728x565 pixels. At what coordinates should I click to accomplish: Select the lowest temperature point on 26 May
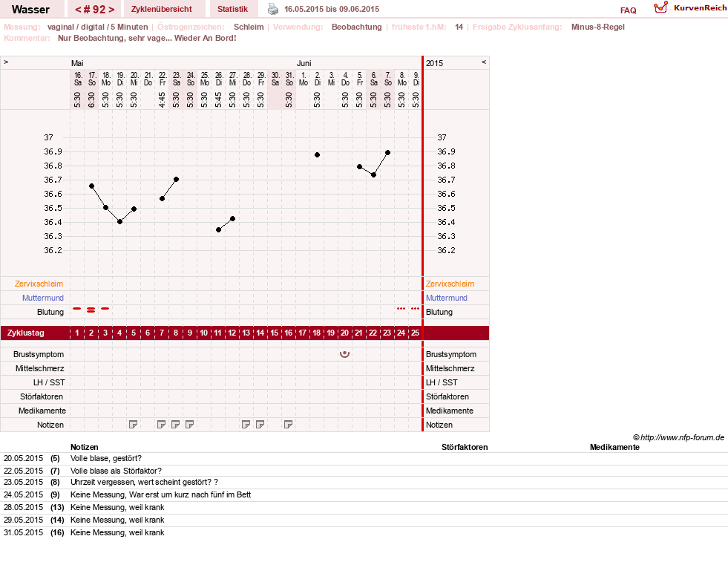[x=219, y=229]
